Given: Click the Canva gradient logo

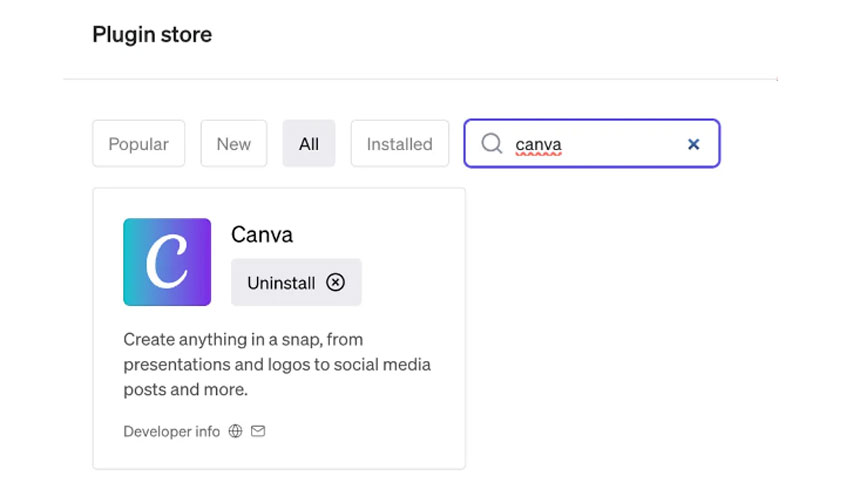Looking at the screenshot, I should pos(167,262).
